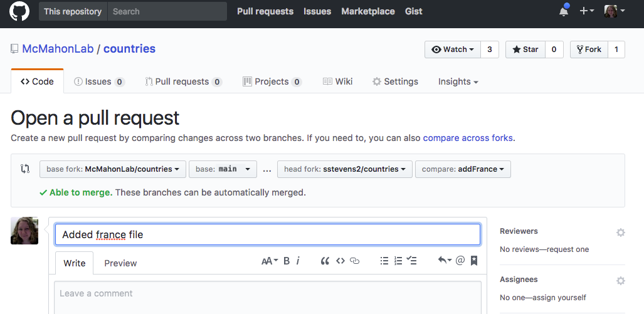Open the user avatar menu in header
Screen dimensions: 644x314
614,11
